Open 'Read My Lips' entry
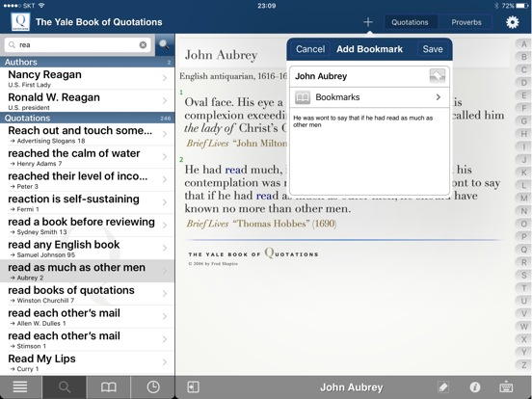The image size is (532, 399). pos(87,362)
